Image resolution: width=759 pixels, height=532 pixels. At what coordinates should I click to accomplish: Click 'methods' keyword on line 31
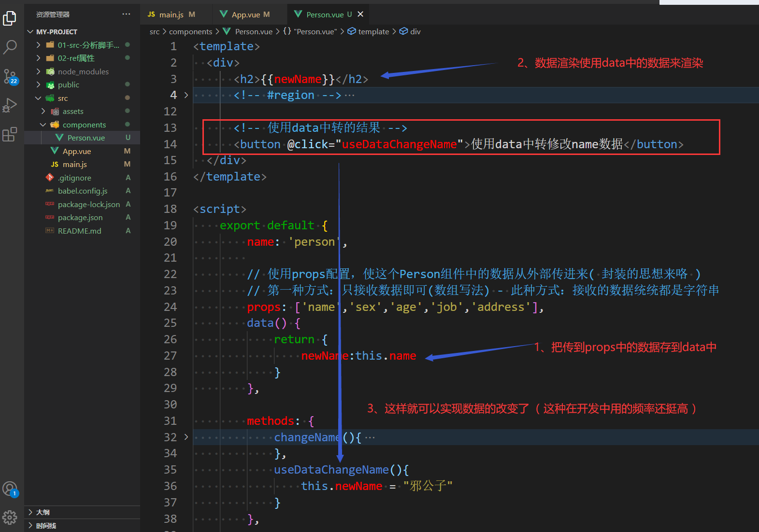click(x=271, y=421)
